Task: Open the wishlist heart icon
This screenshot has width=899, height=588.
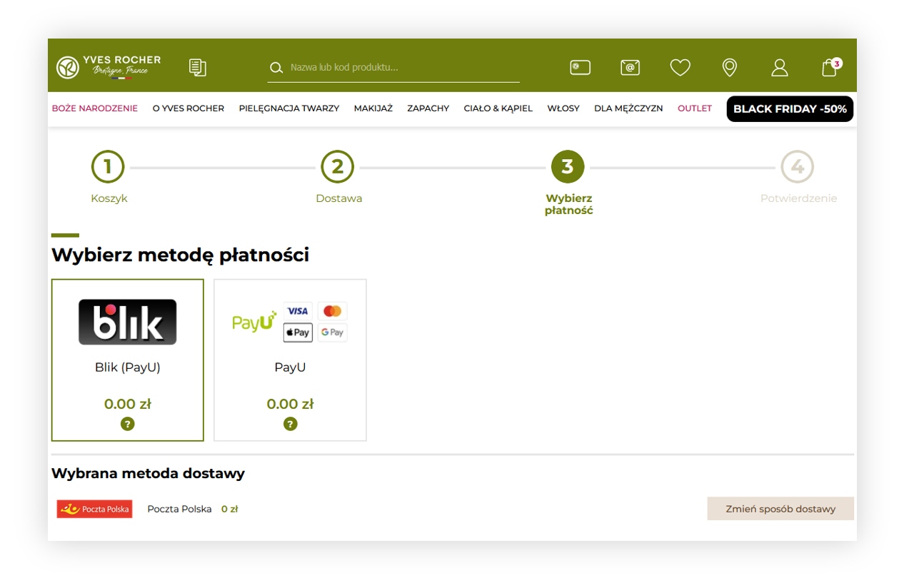Action: (x=680, y=68)
